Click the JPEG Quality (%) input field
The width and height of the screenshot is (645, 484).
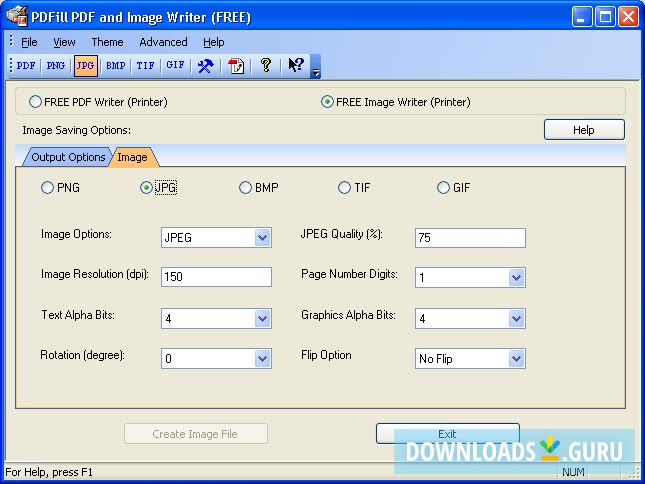[x=470, y=238]
